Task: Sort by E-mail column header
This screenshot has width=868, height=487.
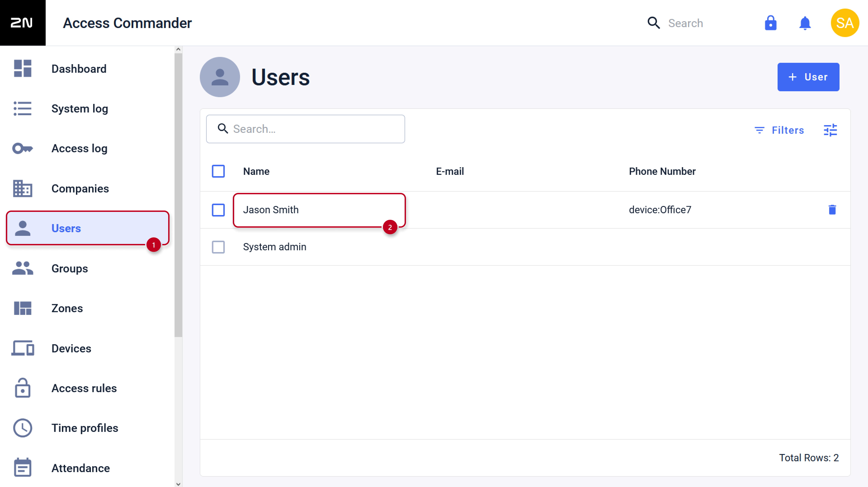Action: coord(450,171)
